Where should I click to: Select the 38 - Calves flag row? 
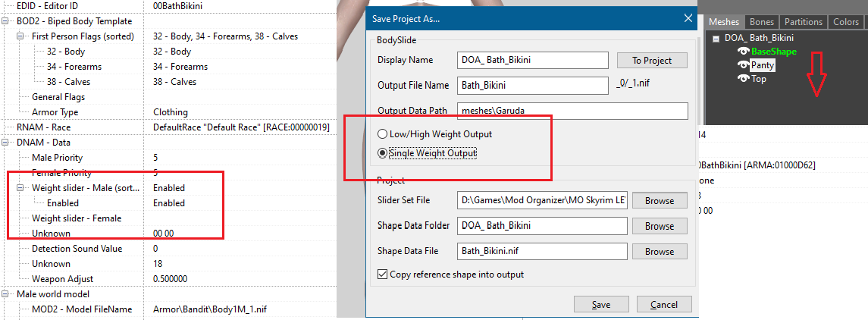coord(168,82)
